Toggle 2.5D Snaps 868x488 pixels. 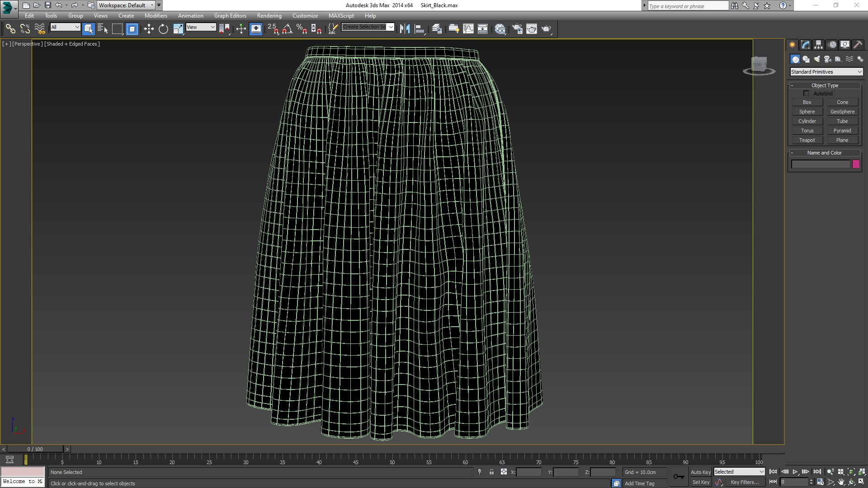pos(273,29)
